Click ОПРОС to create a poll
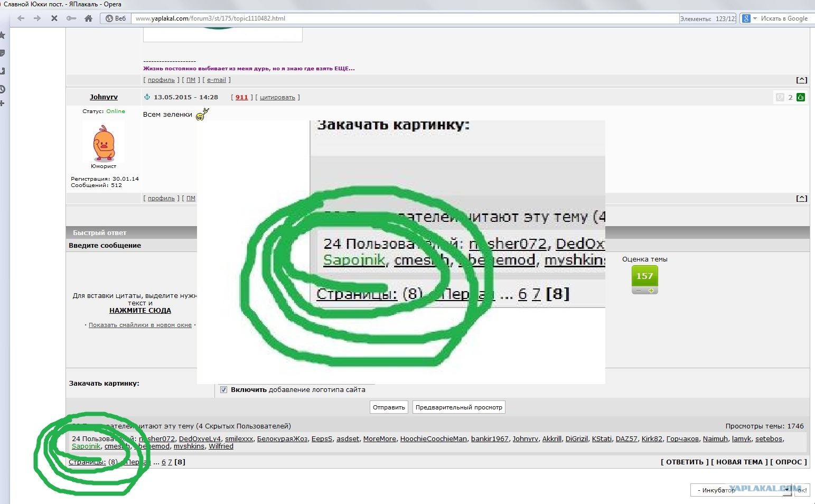Image resolution: width=815 pixels, height=504 pixels. click(789, 462)
